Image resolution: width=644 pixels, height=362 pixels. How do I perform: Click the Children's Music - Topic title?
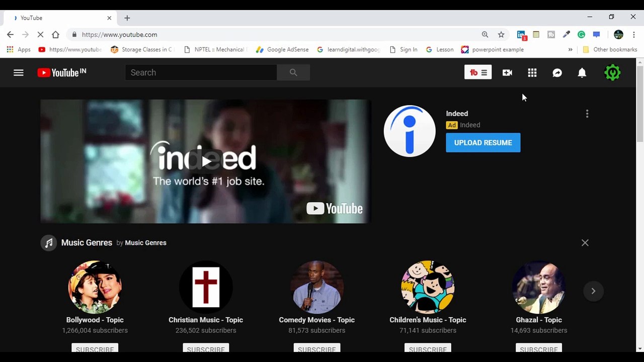428,320
